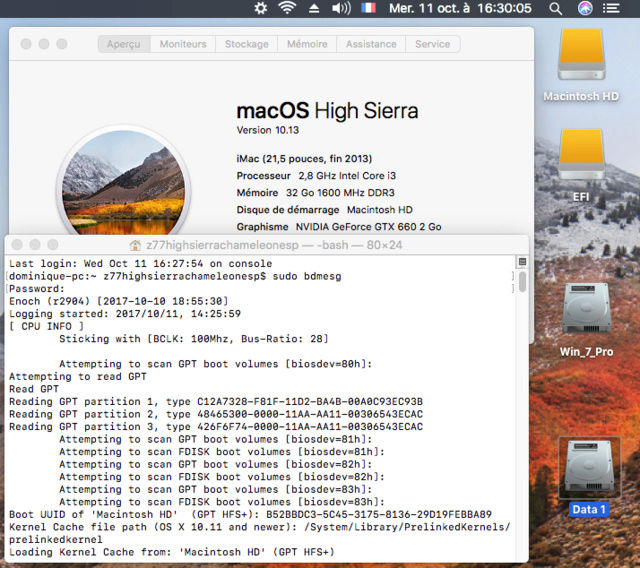
Task: Click the 'Reading GPT partition 1' line
Action: click(x=216, y=402)
